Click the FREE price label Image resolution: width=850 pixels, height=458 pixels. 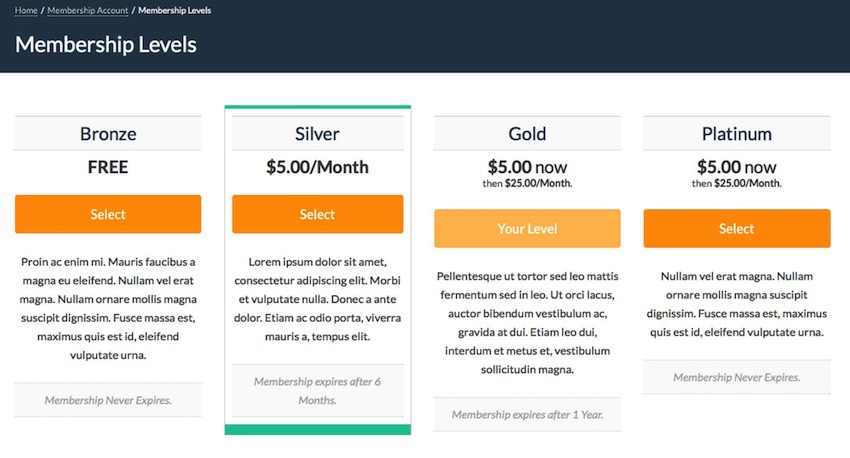[x=108, y=167]
